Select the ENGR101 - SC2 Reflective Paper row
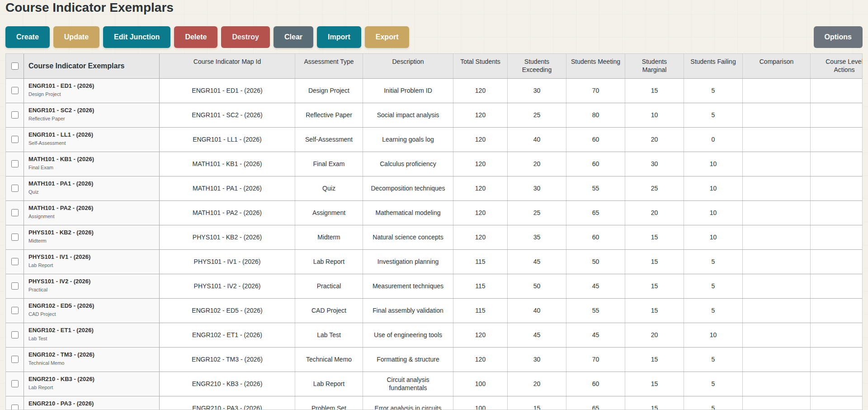The width and height of the screenshot is (868, 410). click(x=14, y=115)
